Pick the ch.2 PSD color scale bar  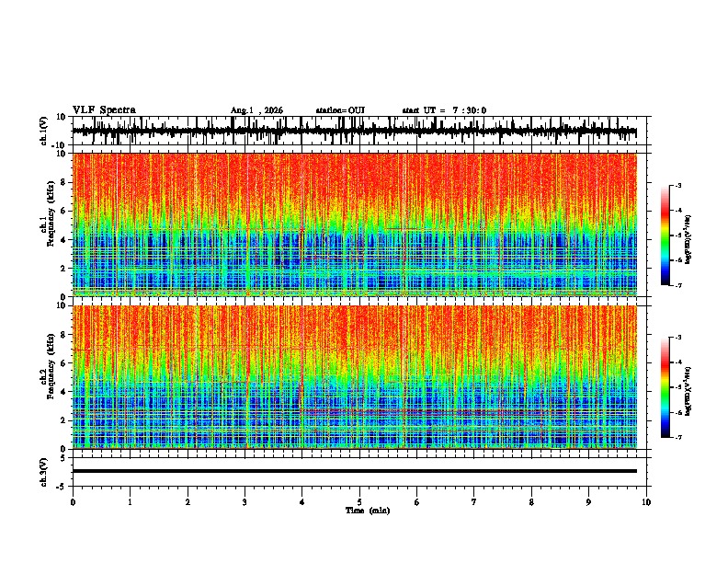(665, 387)
